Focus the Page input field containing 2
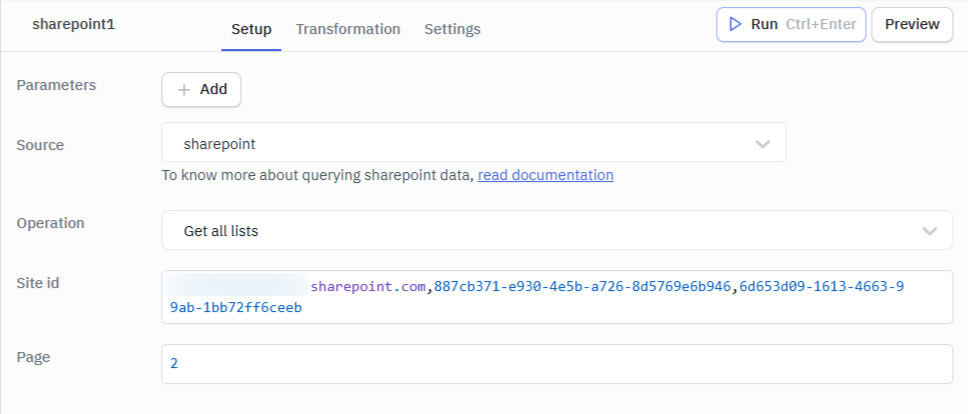This screenshot has width=968, height=414. 557,364
